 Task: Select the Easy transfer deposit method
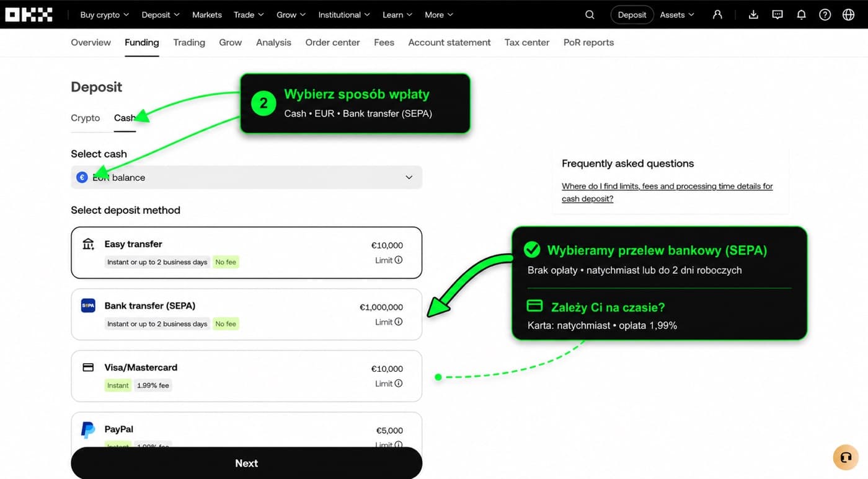247,252
